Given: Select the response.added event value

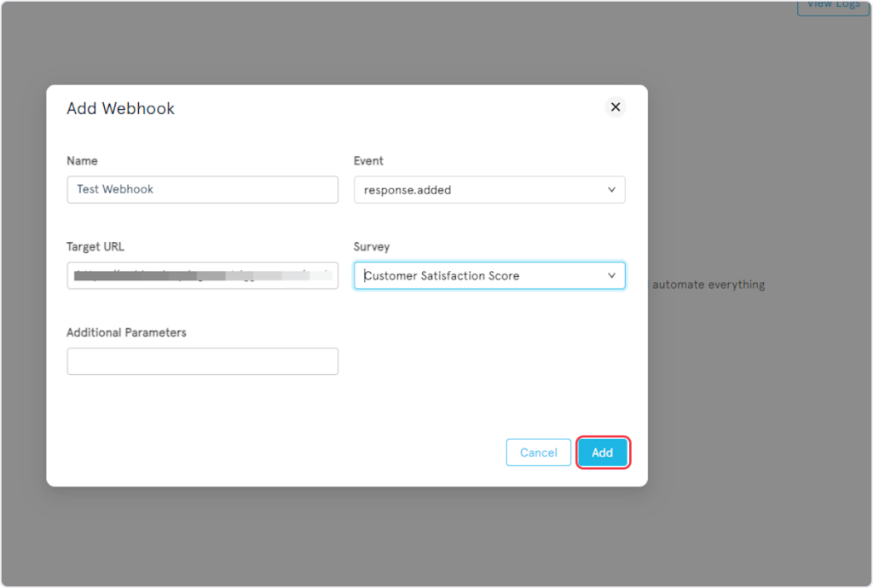Looking at the screenshot, I should (408, 190).
